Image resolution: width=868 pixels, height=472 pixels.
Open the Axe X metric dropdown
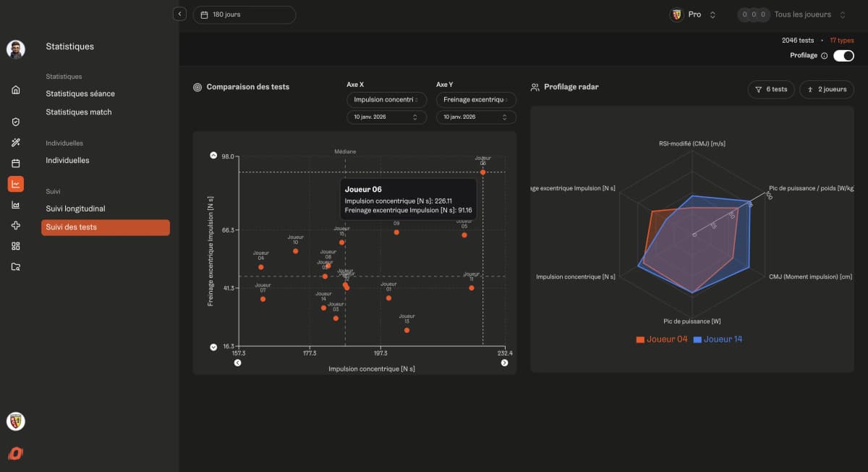pyautogui.click(x=386, y=100)
